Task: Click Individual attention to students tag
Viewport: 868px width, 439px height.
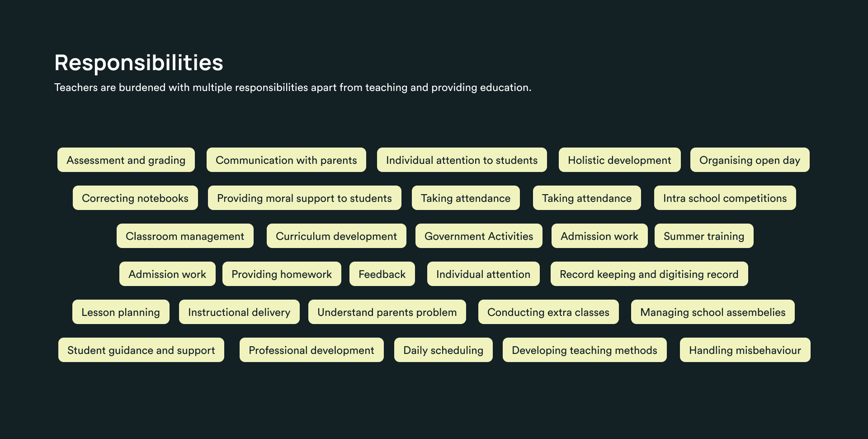Action: coord(462,160)
